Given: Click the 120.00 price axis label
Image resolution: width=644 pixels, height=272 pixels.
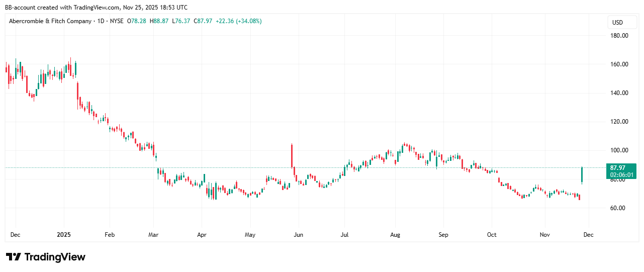Looking at the screenshot, I should click(619, 122).
